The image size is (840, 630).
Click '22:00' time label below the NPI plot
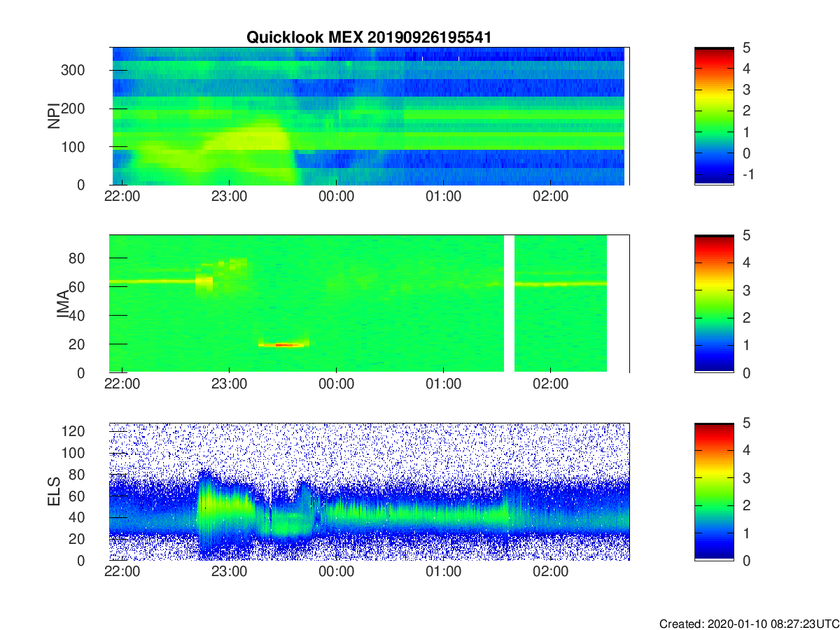(x=122, y=196)
